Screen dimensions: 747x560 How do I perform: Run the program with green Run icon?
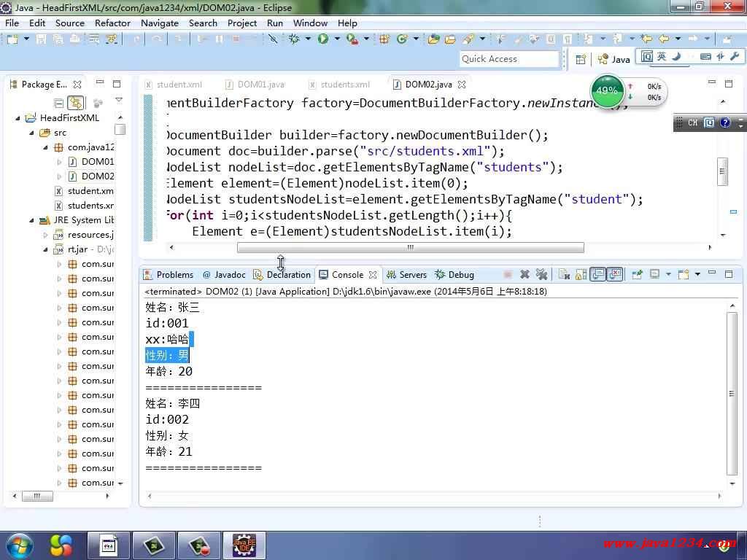pyautogui.click(x=323, y=39)
